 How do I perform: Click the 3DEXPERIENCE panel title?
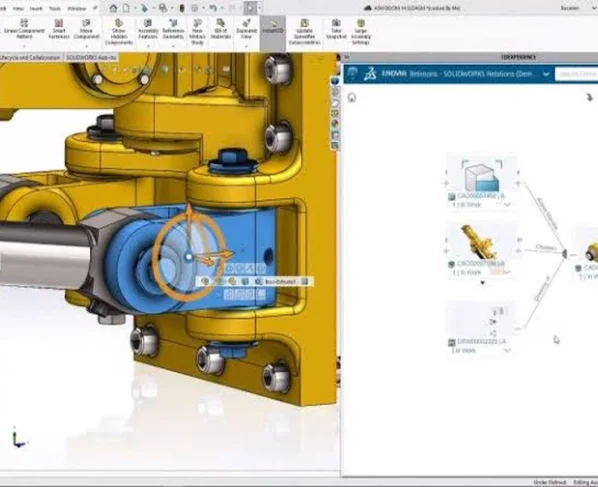tap(518, 57)
